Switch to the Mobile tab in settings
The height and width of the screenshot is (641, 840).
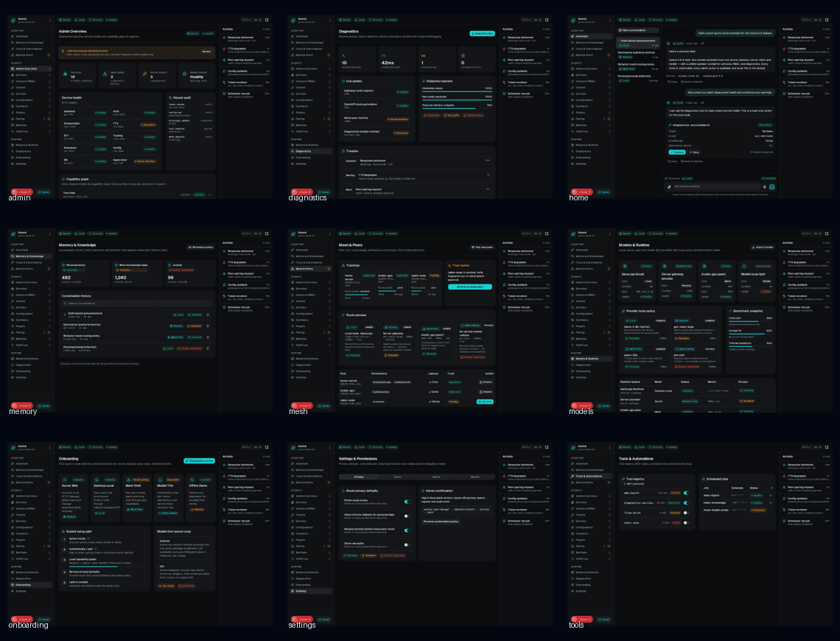(x=475, y=477)
